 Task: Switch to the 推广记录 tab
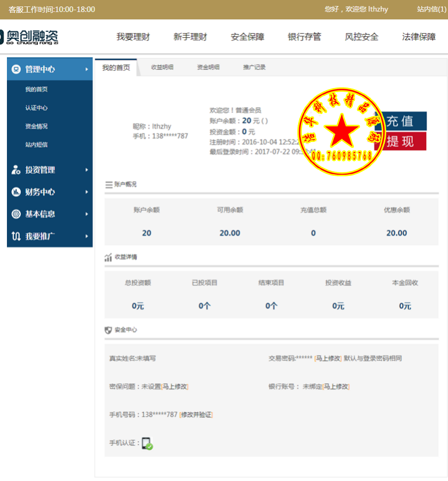(254, 67)
